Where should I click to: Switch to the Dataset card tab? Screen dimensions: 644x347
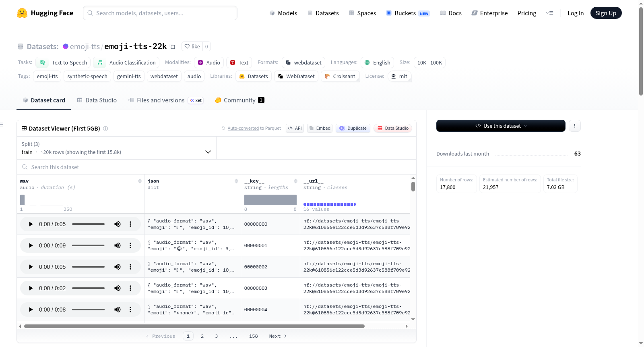coord(44,100)
